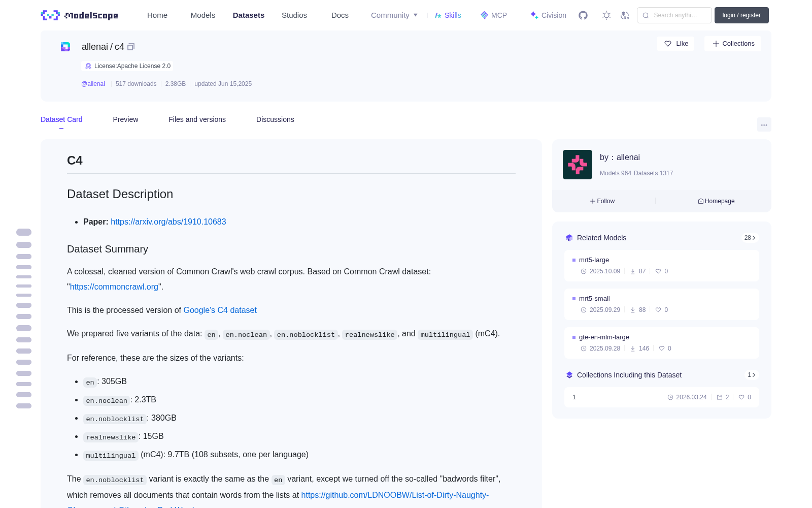Screen dimensions: 812x508
Task: Open the Docs page
Action: coord(340,15)
